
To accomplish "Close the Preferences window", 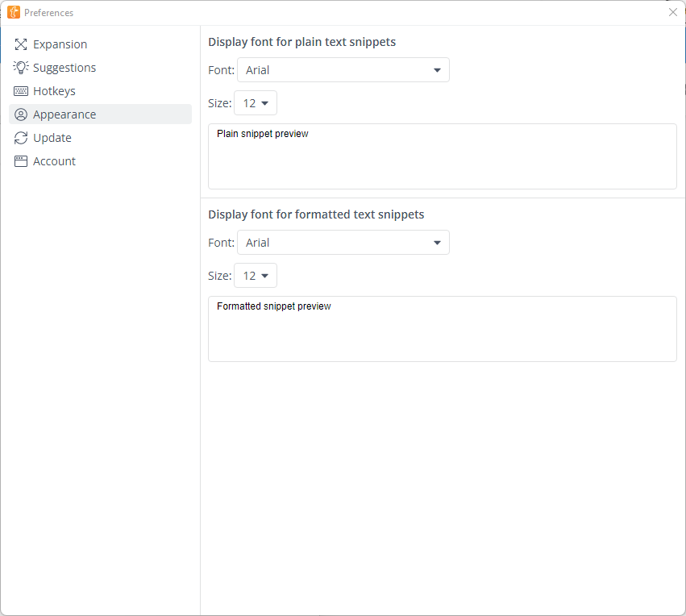I will coord(673,13).
